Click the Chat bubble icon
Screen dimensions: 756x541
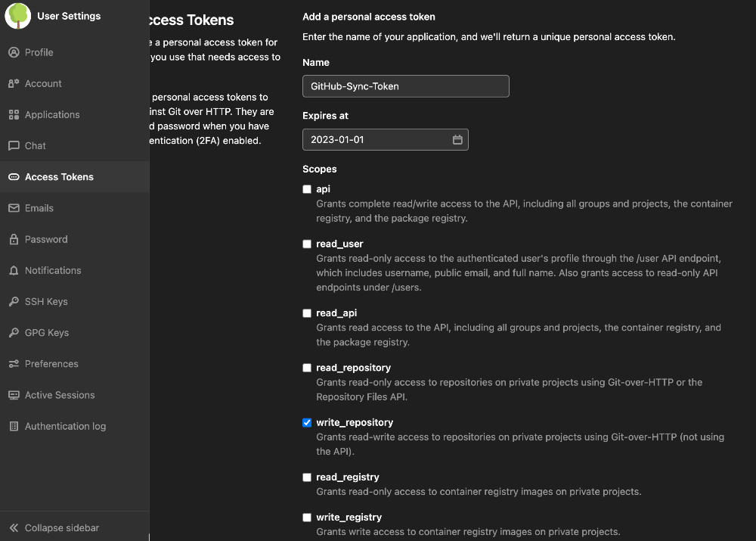(x=14, y=146)
